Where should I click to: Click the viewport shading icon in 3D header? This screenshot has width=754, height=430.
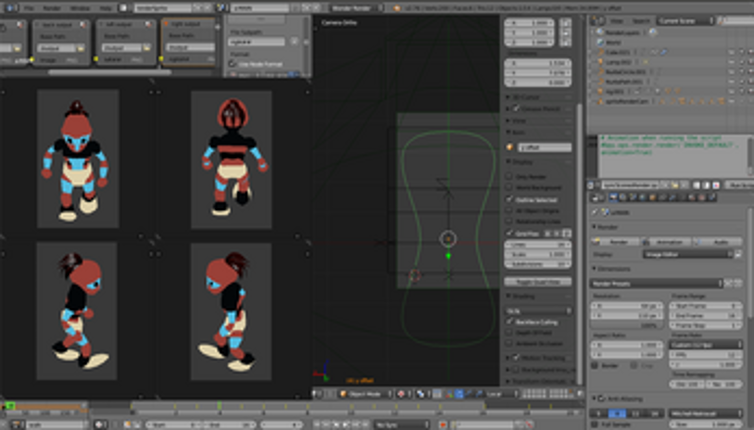point(402,394)
